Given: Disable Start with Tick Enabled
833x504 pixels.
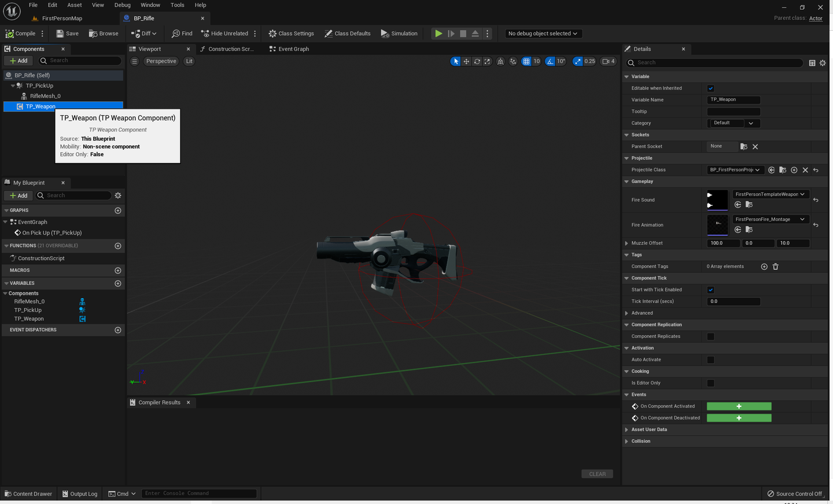Looking at the screenshot, I should pyautogui.click(x=710, y=290).
